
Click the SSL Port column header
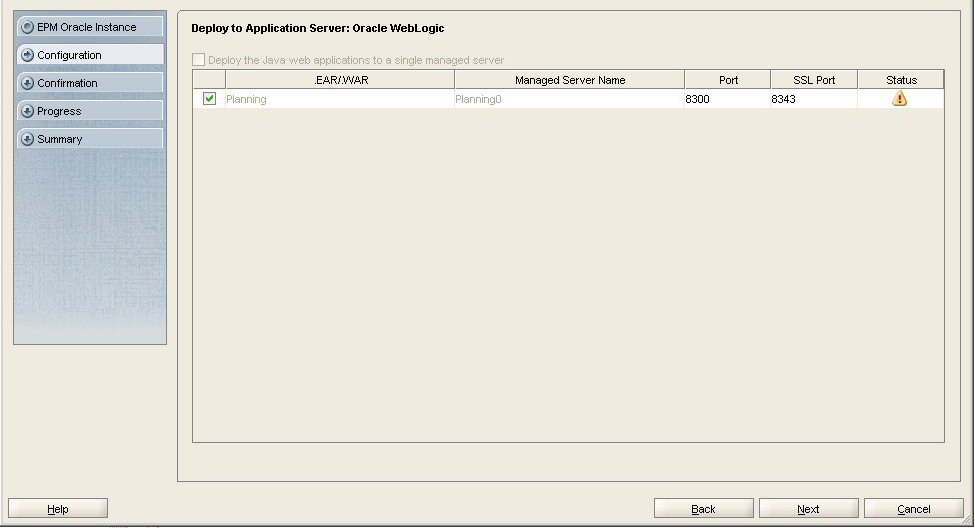coord(814,80)
